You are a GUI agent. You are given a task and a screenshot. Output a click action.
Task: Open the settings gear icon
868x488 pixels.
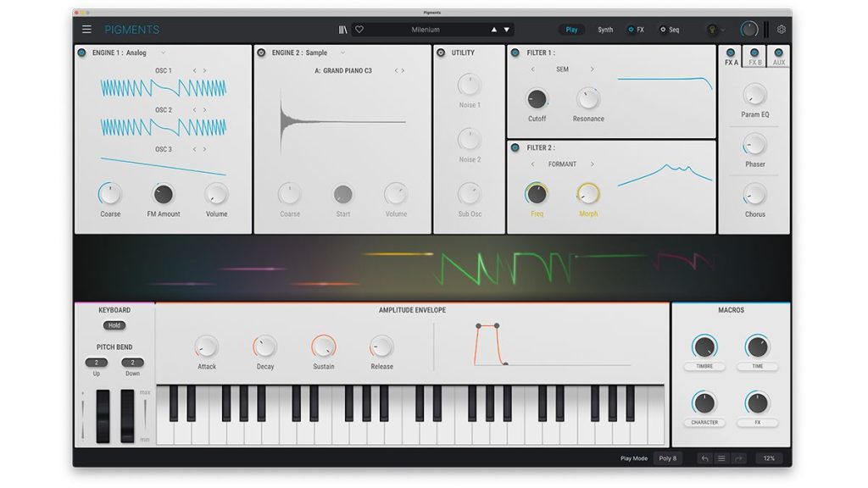[781, 30]
